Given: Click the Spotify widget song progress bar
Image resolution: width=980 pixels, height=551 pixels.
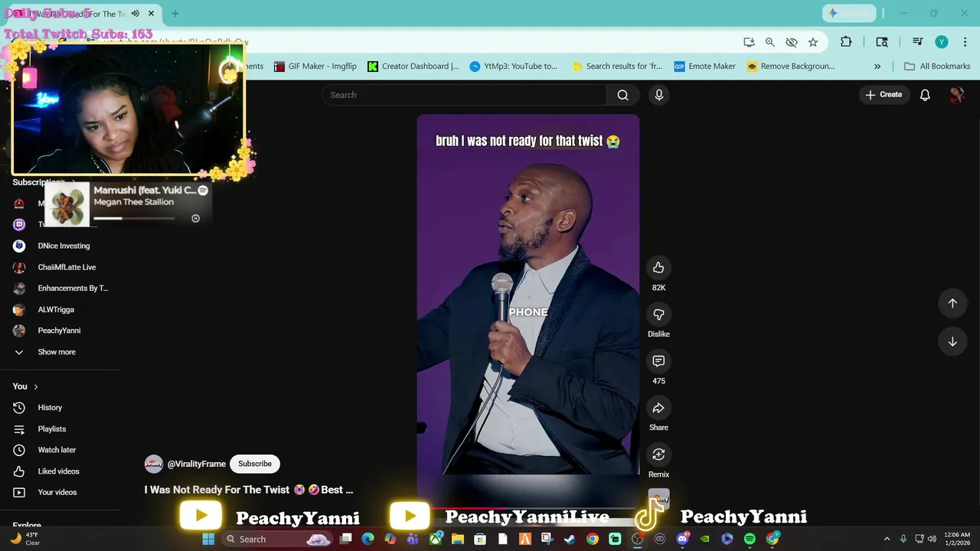Looking at the screenshot, I should click(x=134, y=218).
